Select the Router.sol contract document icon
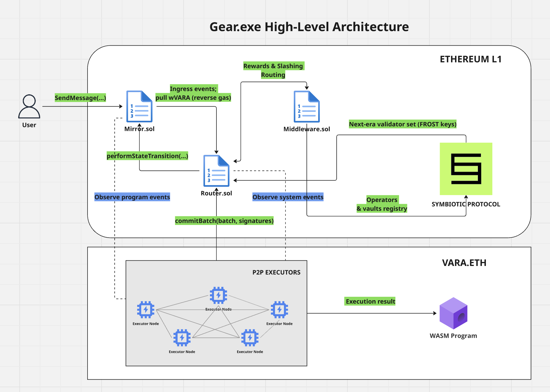550x392 pixels. click(216, 171)
